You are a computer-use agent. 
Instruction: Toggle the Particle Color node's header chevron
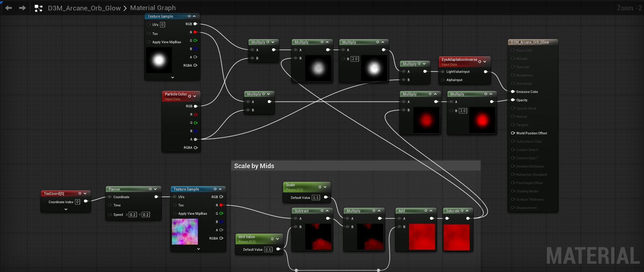[195, 96]
